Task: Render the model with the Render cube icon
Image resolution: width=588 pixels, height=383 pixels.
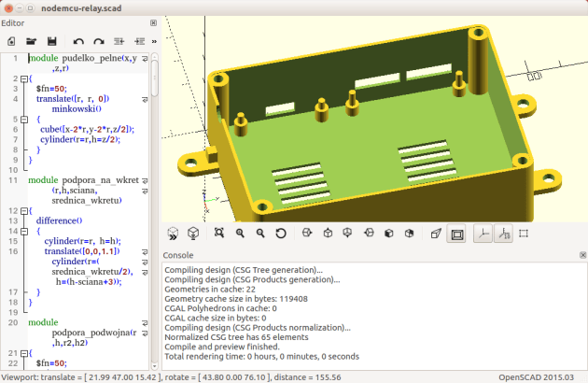Action: click(x=193, y=234)
